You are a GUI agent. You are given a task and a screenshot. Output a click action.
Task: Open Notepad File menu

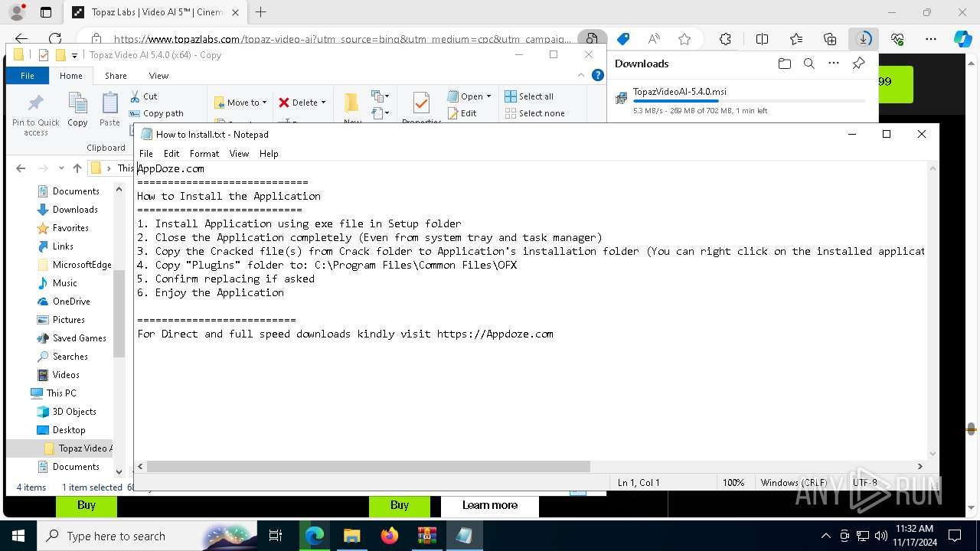coord(145,154)
